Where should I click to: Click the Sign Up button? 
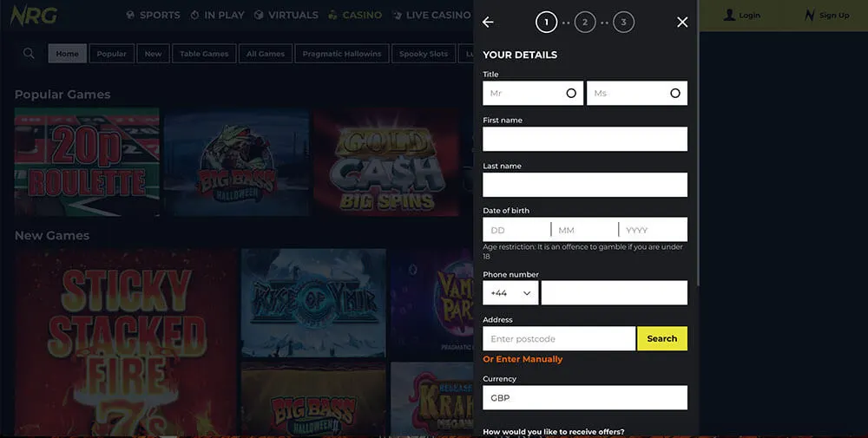coord(826,15)
